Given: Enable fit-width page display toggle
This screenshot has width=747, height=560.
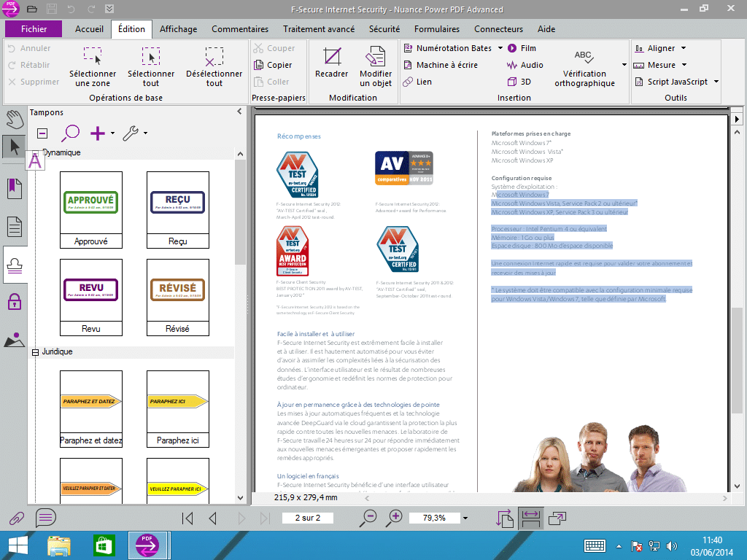Looking at the screenshot, I should pyautogui.click(x=530, y=518).
